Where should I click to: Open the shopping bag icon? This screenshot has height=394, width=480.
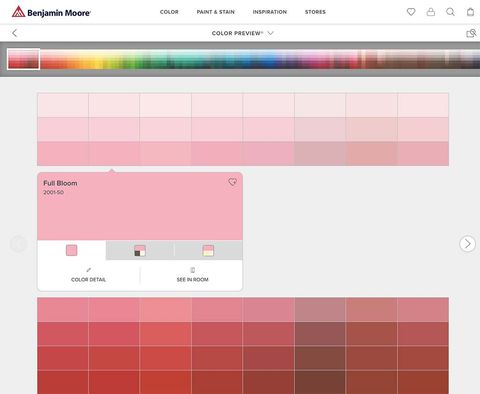coord(470,12)
